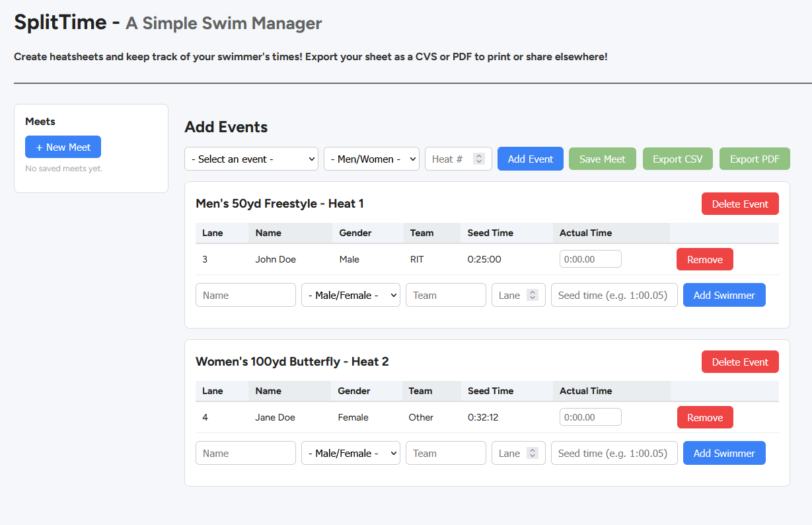The height and width of the screenshot is (525, 812).
Task: Create a new meet with + New Meet
Action: point(63,147)
